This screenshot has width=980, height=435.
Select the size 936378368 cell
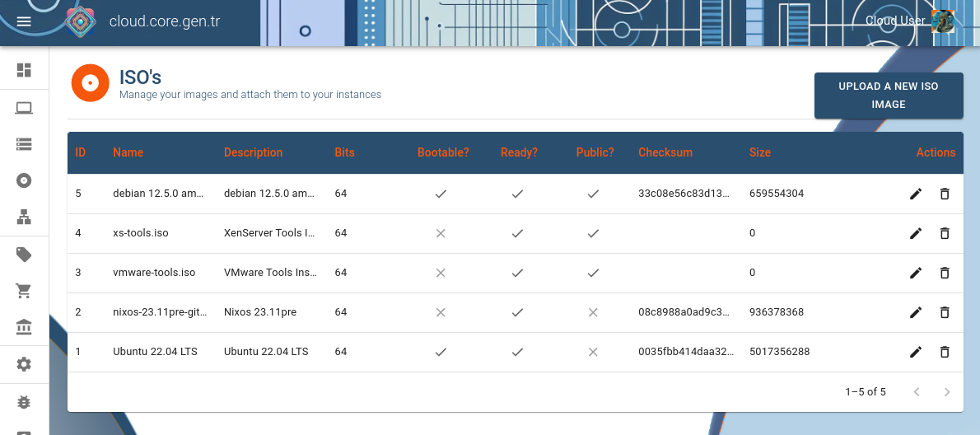(x=777, y=312)
